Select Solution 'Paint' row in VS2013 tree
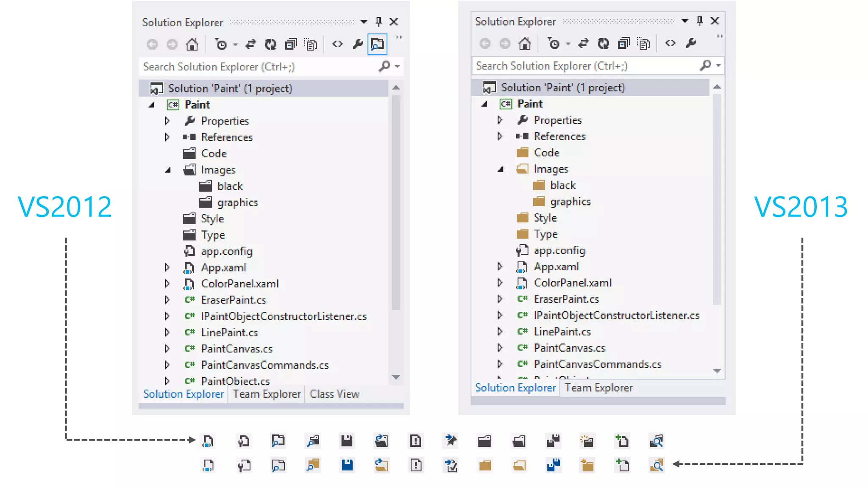The height and width of the screenshot is (488, 868). point(591,88)
